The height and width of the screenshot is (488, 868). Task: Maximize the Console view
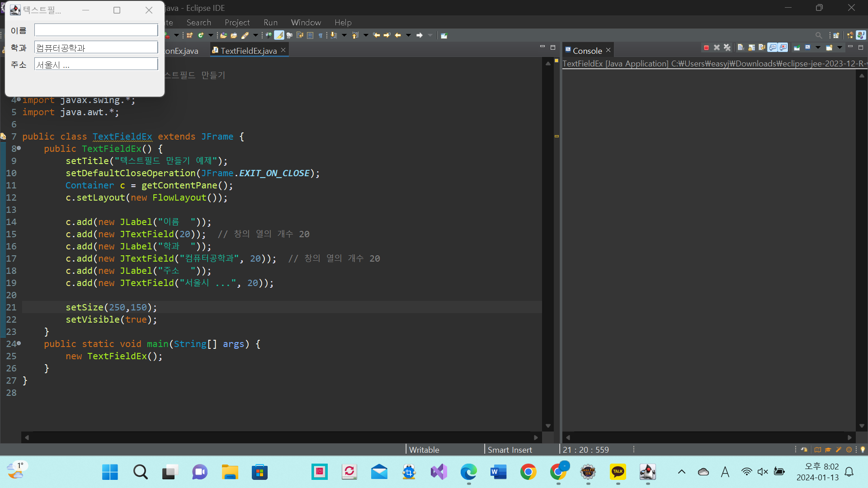(x=861, y=47)
